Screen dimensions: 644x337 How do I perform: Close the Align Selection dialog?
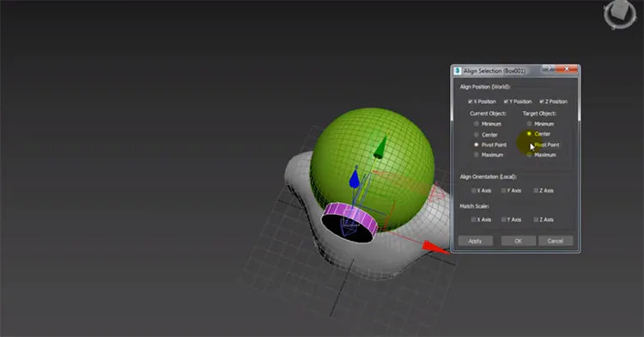567,69
